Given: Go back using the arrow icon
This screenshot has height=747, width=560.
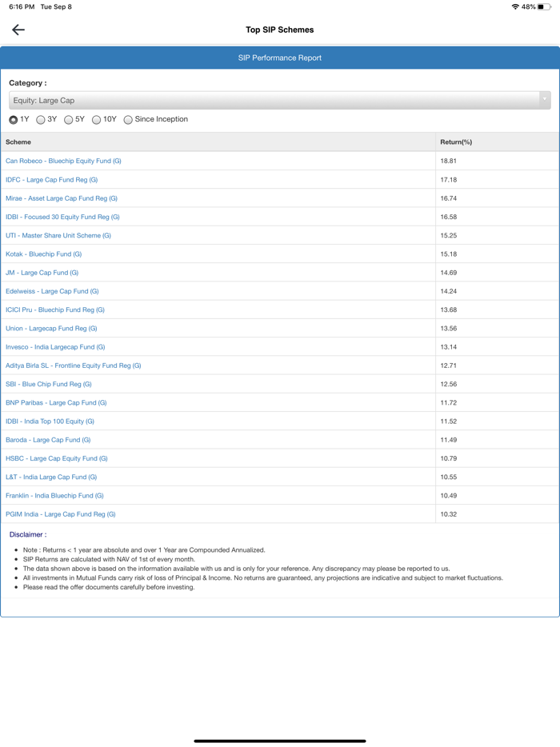Looking at the screenshot, I should tap(18, 30).
